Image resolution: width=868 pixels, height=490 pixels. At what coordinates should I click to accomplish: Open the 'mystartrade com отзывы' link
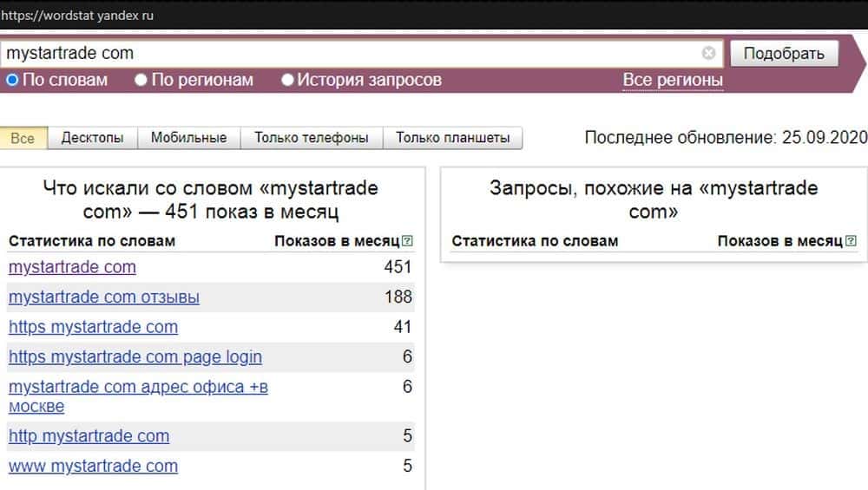103,297
